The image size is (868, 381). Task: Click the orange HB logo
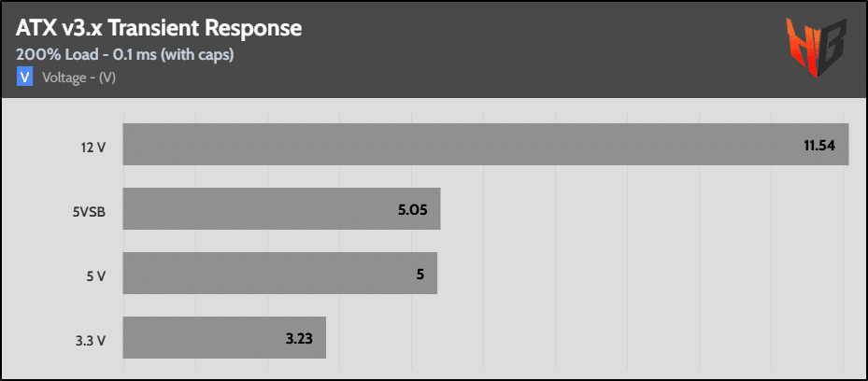[x=816, y=48]
